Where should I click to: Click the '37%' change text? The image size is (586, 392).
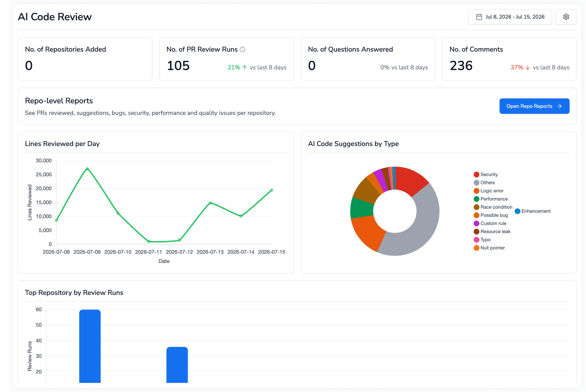517,67
